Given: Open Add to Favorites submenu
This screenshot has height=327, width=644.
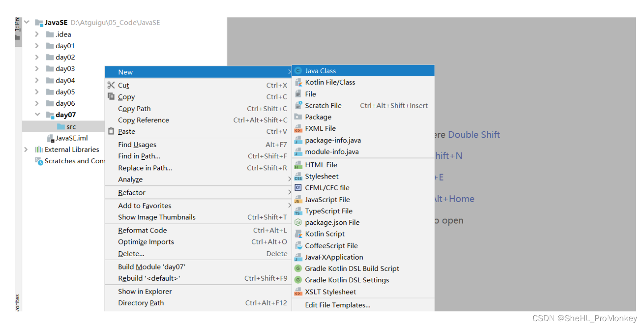Looking at the screenshot, I should (198, 206).
